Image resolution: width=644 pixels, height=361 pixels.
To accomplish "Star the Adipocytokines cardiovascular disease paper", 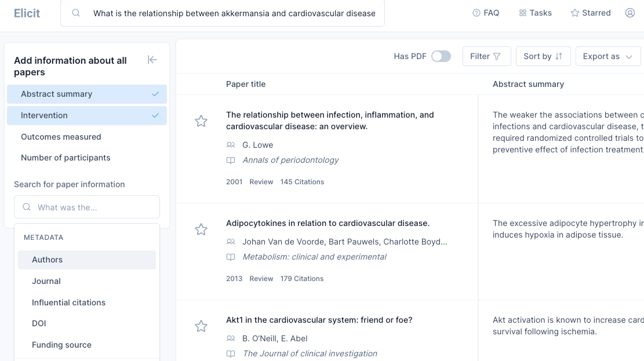I will [201, 229].
